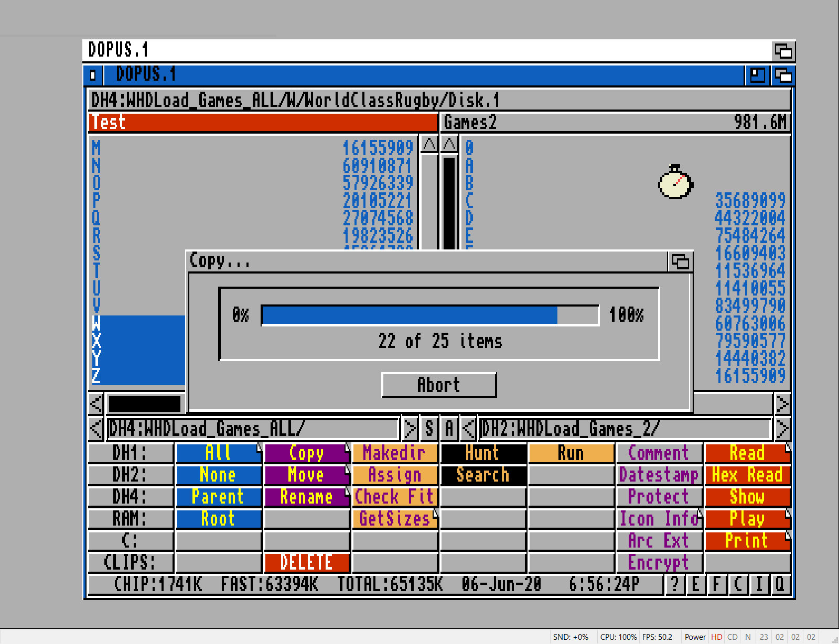Viewport: 839px width, 644px height.
Task: Open the DH4: drive button
Action: coord(131,497)
